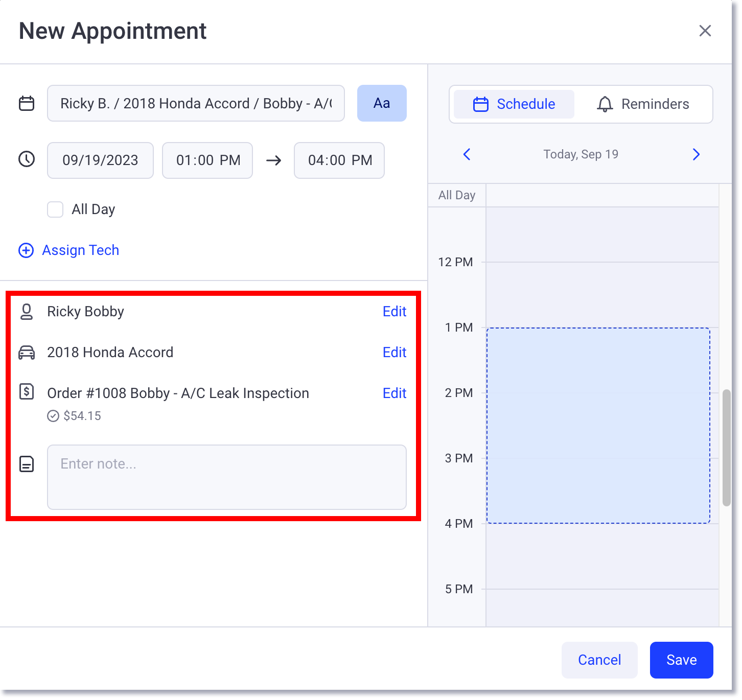Click the clock icon next to the date
742x700 pixels.
pyautogui.click(x=26, y=160)
